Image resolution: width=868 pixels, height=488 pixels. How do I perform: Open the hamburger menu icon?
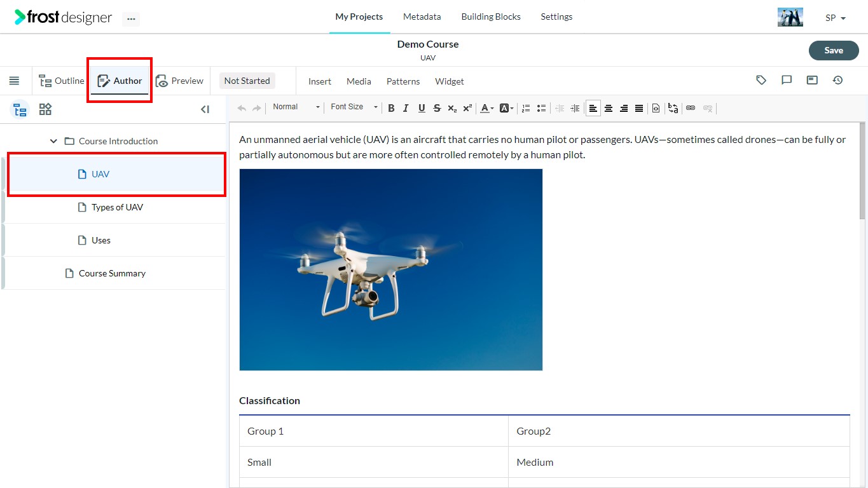pyautogui.click(x=14, y=81)
